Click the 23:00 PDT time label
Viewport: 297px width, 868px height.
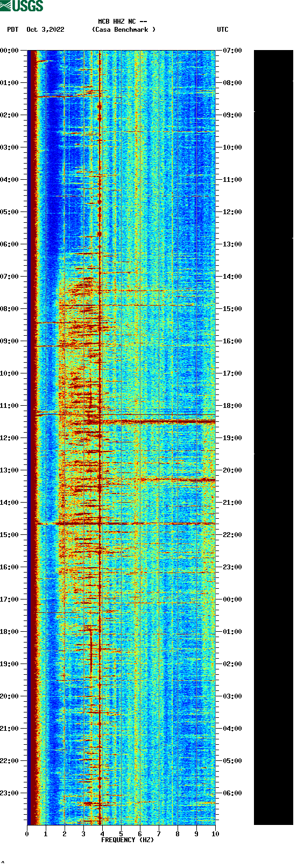9,793
